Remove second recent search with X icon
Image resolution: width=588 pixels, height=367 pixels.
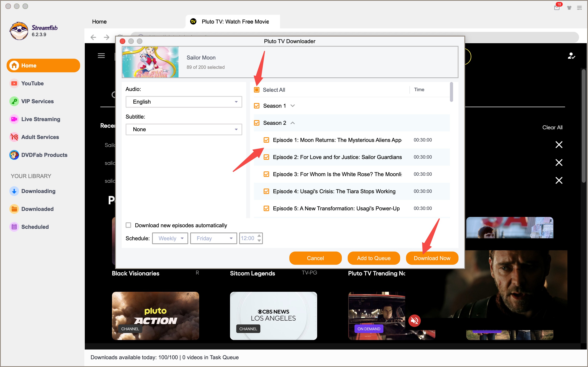point(559,162)
